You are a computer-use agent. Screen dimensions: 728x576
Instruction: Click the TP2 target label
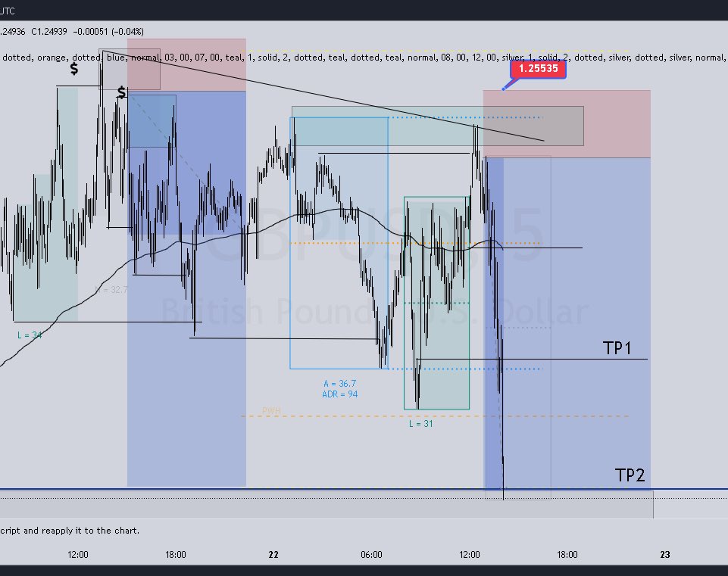pyautogui.click(x=630, y=475)
